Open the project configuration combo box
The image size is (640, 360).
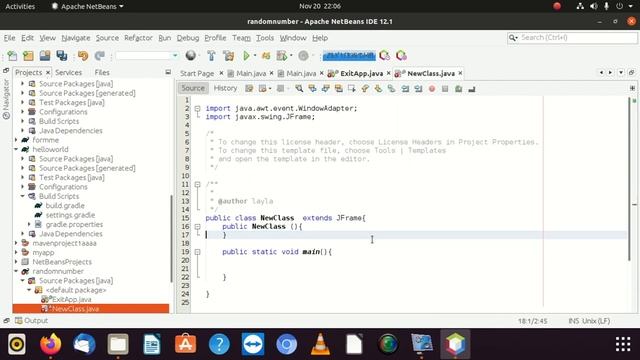(x=147, y=56)
